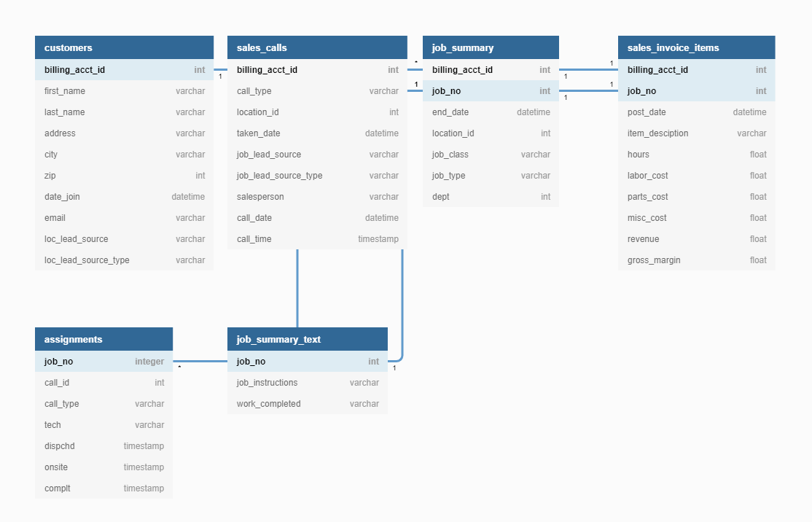Select the customers table header
Screen dimensions: 812x522
[124, 47]
